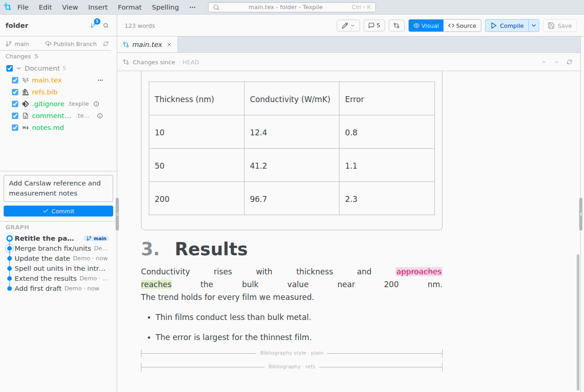Uncheck the main.tex checkbox
The image size is (584, 392).
click(x=15, y=80)
